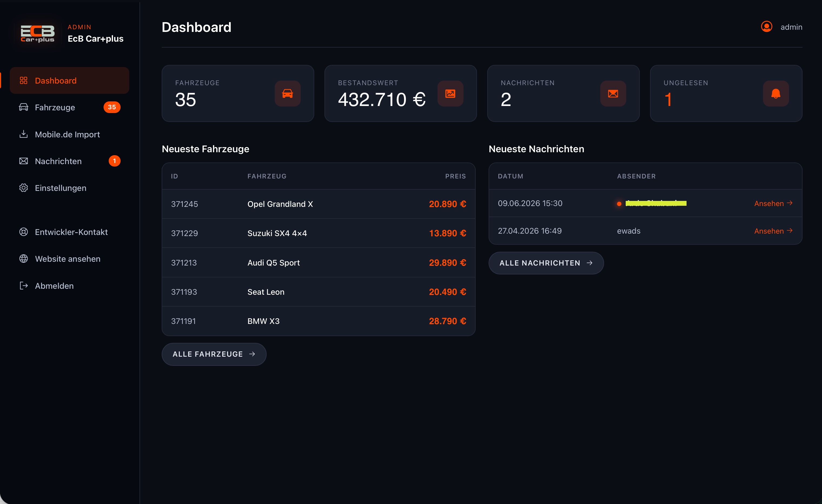822x504 pixels.
Task: Click the admin user avatar icon
Action: point(767,26)
